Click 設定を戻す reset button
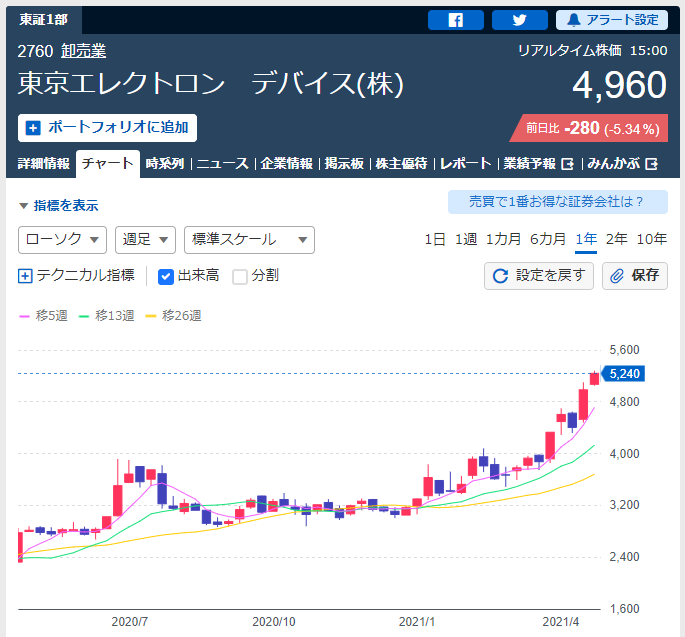The image size is (685, 637). [x=539, y=276]
